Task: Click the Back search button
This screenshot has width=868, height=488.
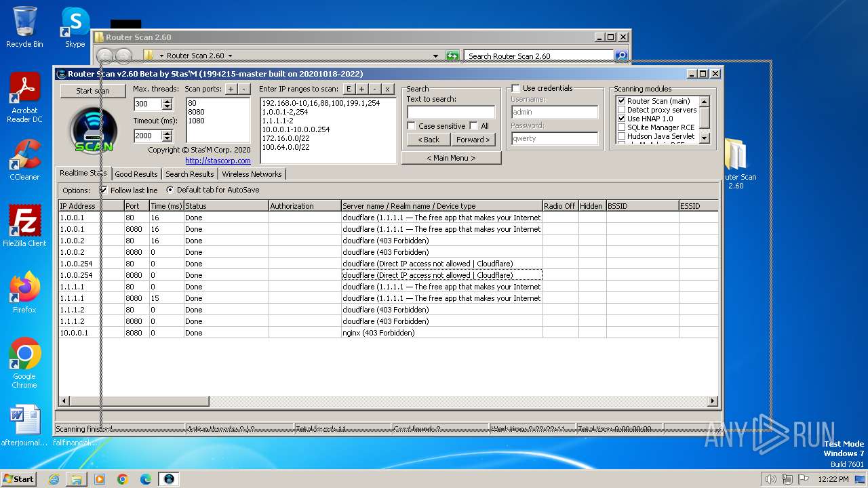Action: [x=429, y=140]
